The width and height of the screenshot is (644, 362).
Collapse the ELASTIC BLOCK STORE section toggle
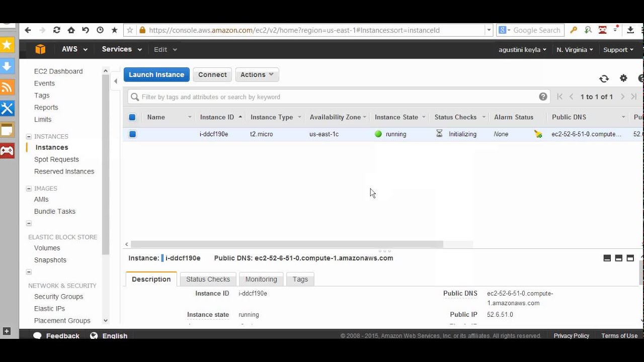click(29, 223)
